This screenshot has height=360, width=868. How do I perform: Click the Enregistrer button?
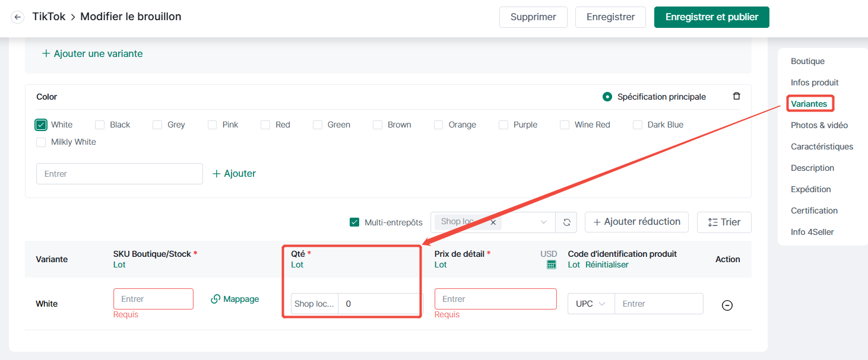(x=610, y=17)
